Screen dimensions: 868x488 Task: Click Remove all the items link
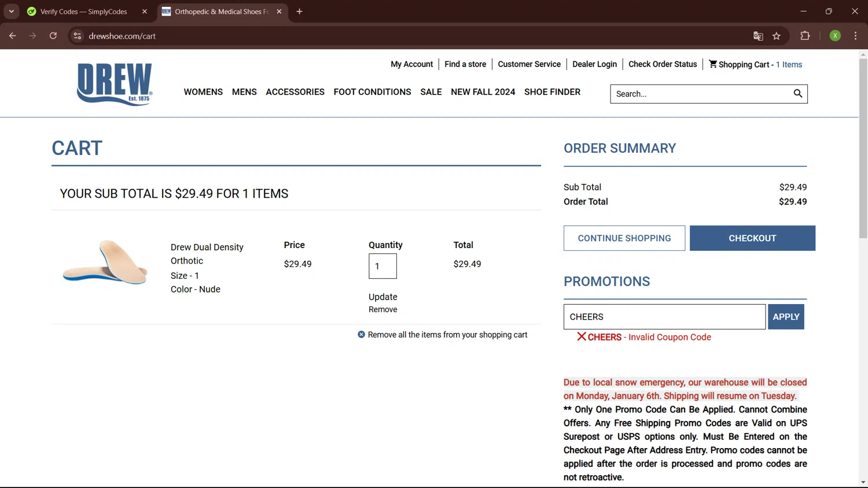point(447,335)
